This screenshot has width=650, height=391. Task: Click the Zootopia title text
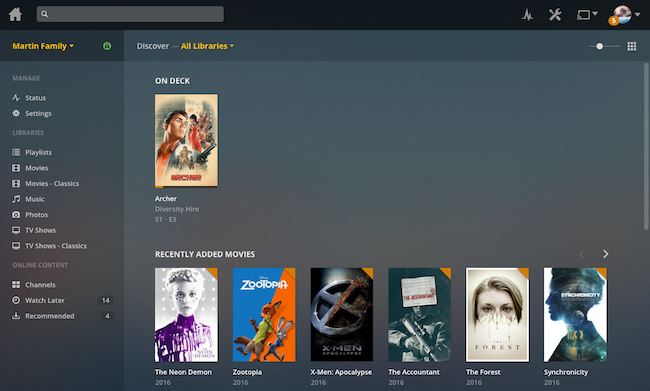tap(247, 372)
